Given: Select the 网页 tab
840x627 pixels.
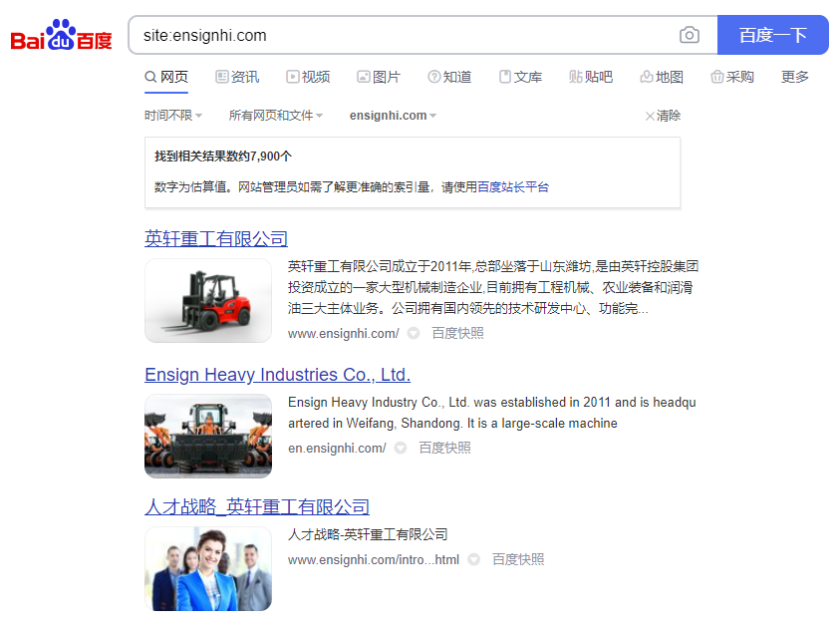Looking at the screenshot, I should (166, 77).
